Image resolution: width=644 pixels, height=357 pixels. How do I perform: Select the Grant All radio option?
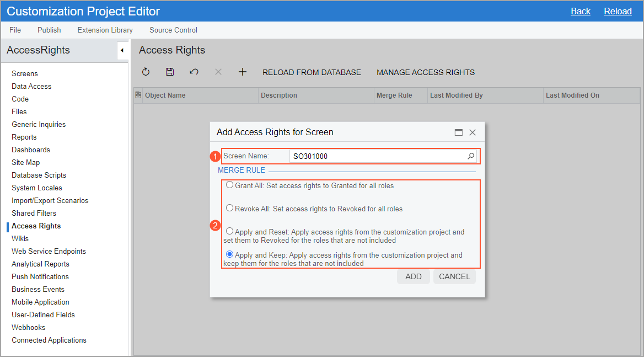pyautogui.click(x=229, y=185)
